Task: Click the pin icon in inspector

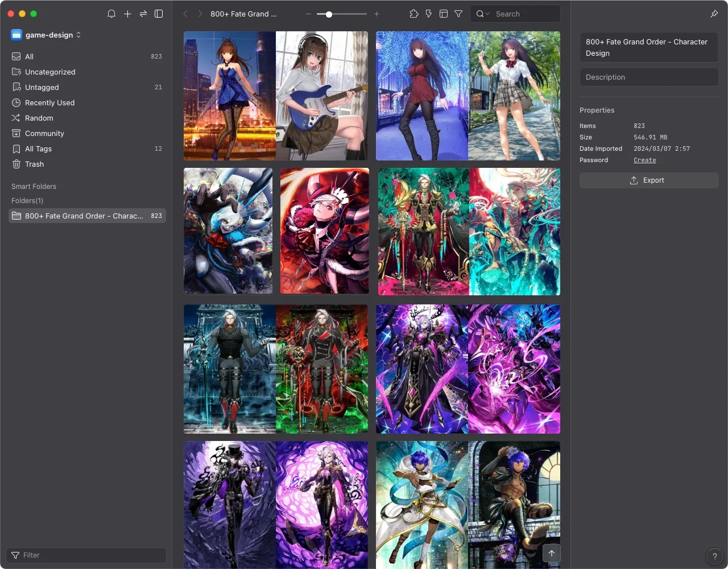Action: 714,14
